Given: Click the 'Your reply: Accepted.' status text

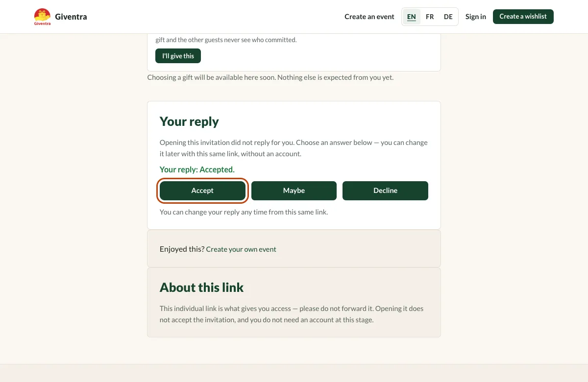Looking at the screenshot, I should (x=197, y=169).
